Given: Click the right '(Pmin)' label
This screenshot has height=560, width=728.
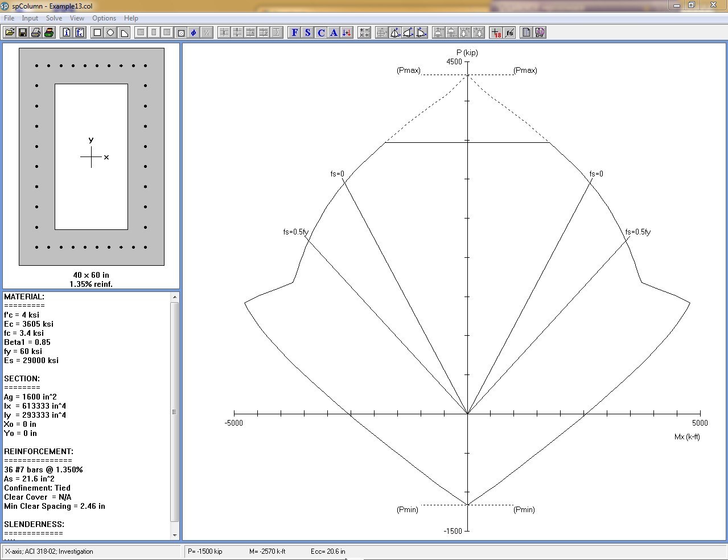Looking at the screenshot, I should click(524, 510).
